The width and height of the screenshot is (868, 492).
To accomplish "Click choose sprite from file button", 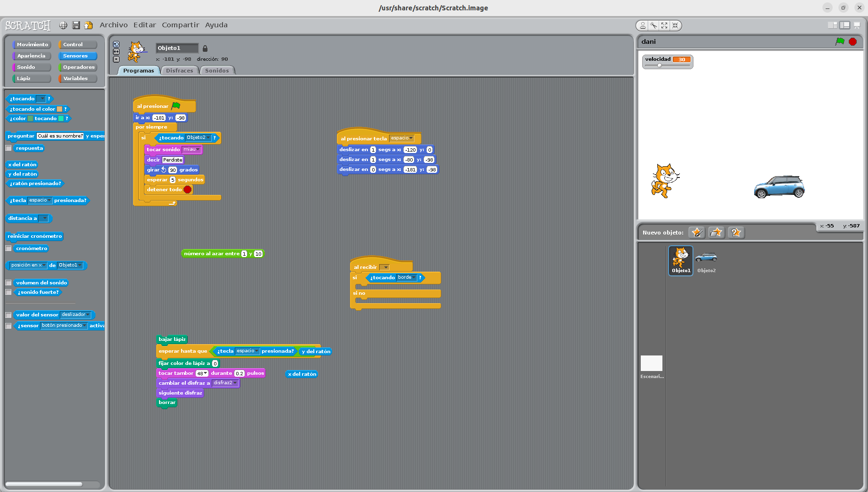I will pos(716,232).
